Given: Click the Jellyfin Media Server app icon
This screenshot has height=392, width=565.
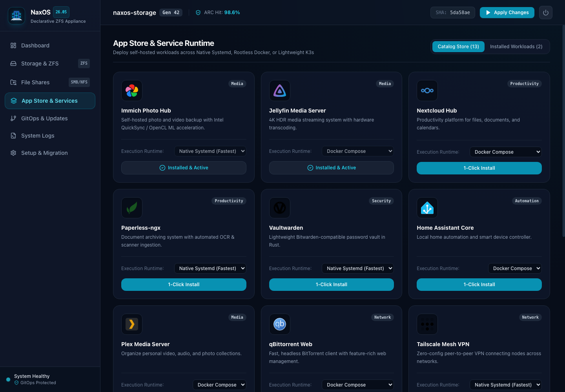Looking at the screenshot, I should [280, 91].
